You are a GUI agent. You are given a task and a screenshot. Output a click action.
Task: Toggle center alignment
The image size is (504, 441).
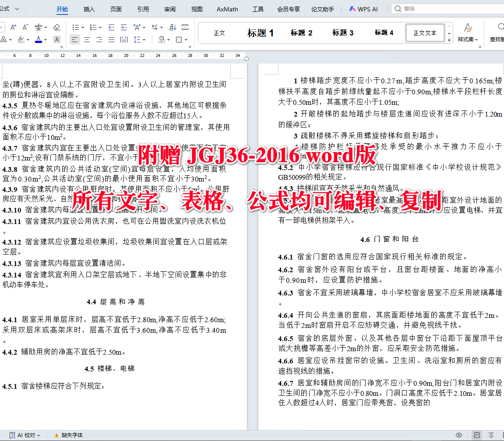point(87,39)
